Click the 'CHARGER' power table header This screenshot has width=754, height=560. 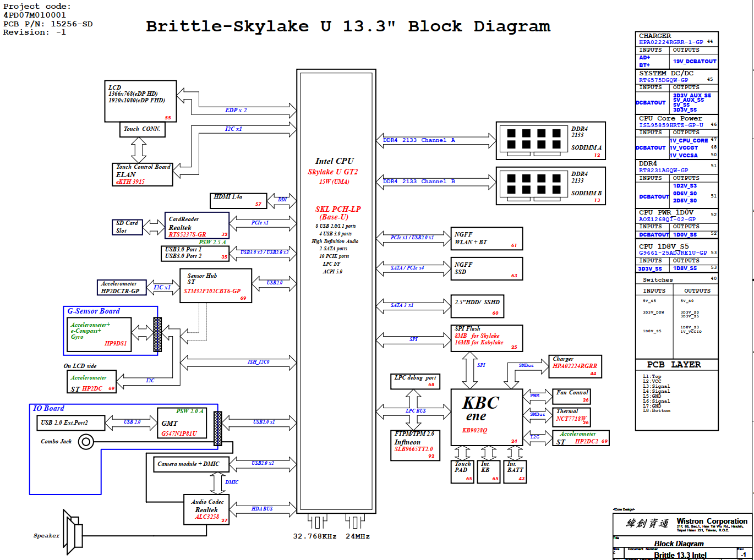click(655, 36)
